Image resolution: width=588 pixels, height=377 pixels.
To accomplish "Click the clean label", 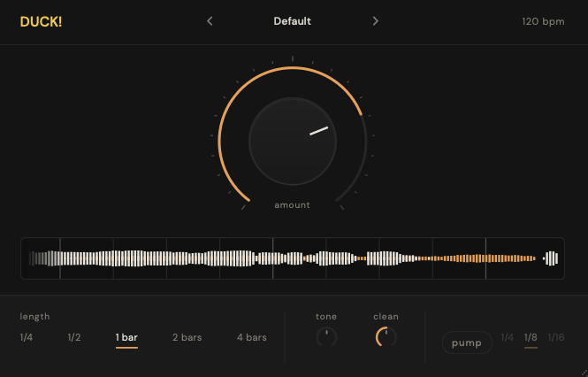I will click(386, 317).
